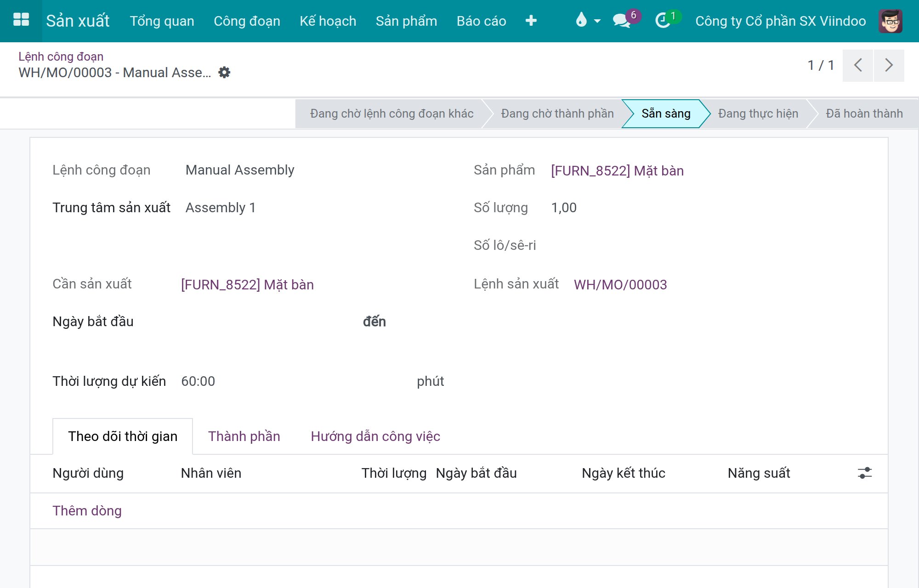
Task: Open manufacturing order WH/MO/00003 link
Action: [x=620, y=284]
